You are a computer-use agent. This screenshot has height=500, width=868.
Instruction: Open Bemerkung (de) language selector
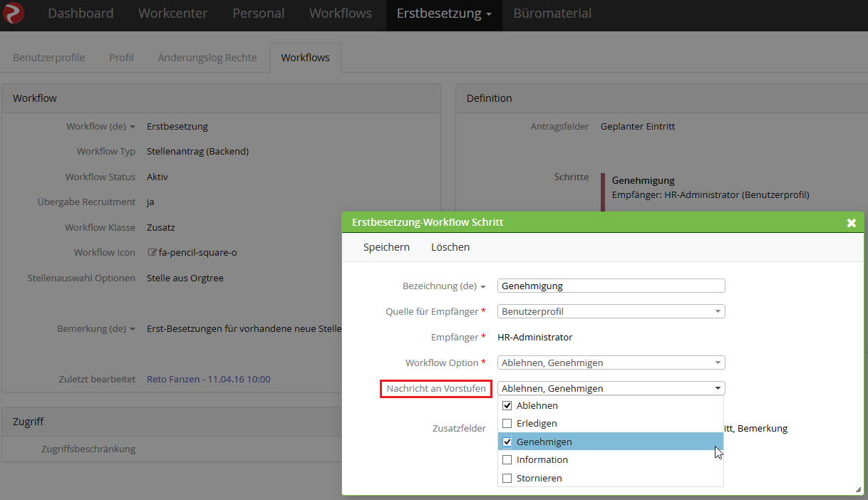[x=133, y=329]
